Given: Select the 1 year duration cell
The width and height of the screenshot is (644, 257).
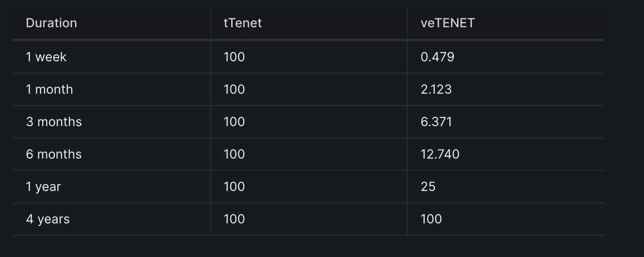Looking at the screenshot, I should [x=43, y=187].
